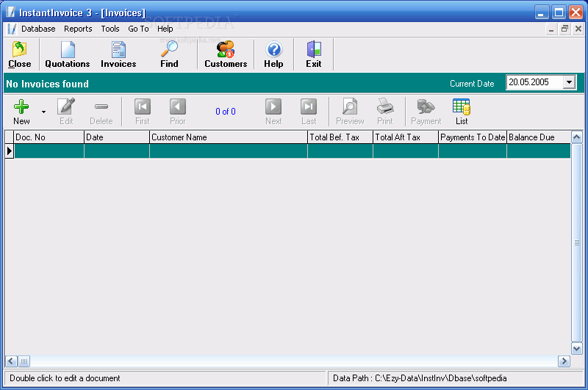Open the Database menu
Screen dimensions: 588x390
click(x=38, y=29)
